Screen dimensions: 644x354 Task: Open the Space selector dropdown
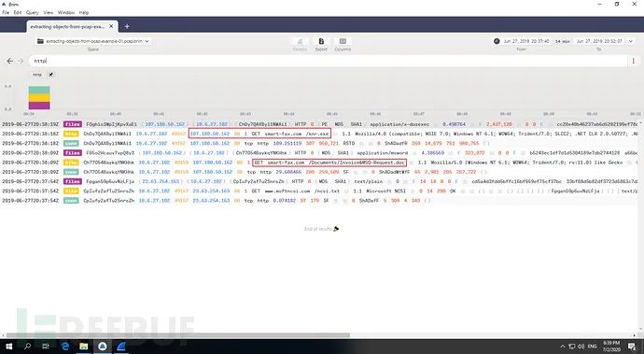pyautogui.click(x=93, y=41)
